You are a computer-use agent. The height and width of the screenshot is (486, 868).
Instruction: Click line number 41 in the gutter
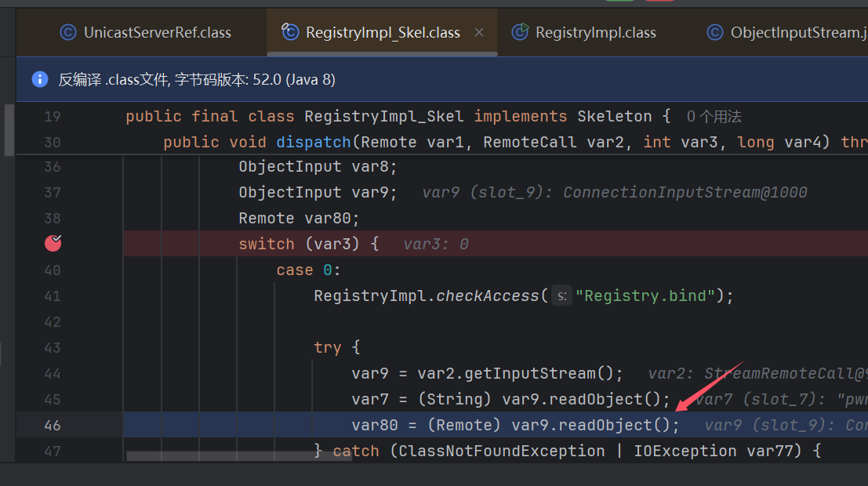[52, 296]
